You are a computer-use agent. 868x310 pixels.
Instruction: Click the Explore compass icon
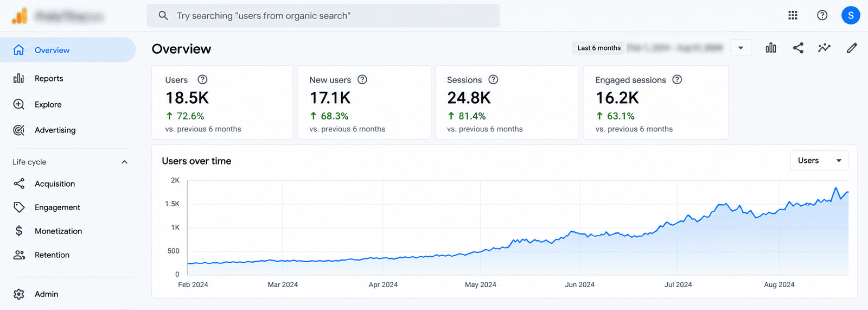point(18,104)
